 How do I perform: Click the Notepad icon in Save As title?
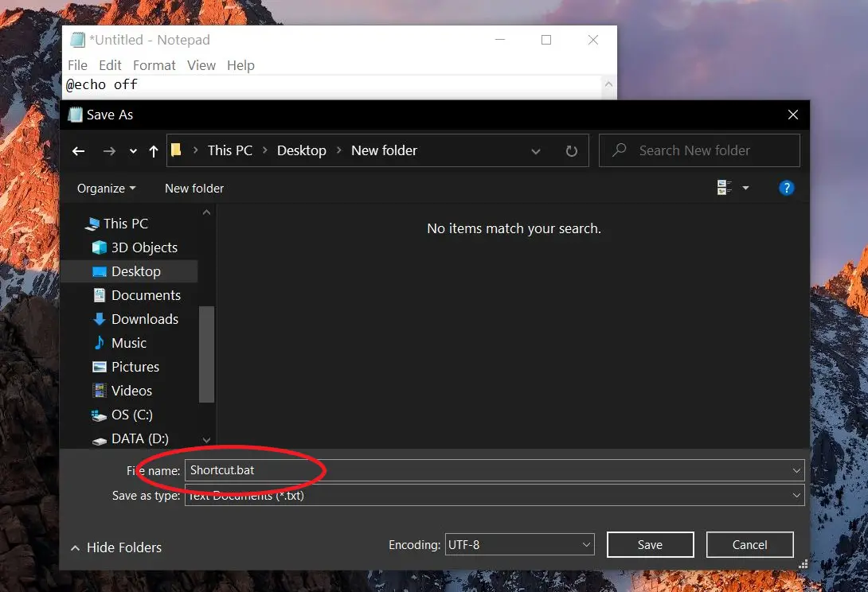point(75,115)
